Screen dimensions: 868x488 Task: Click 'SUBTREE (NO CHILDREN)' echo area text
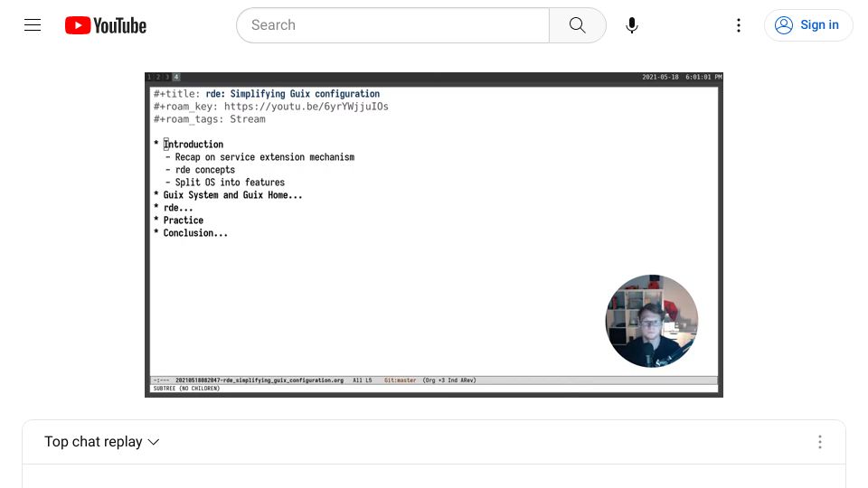[186, 389]
